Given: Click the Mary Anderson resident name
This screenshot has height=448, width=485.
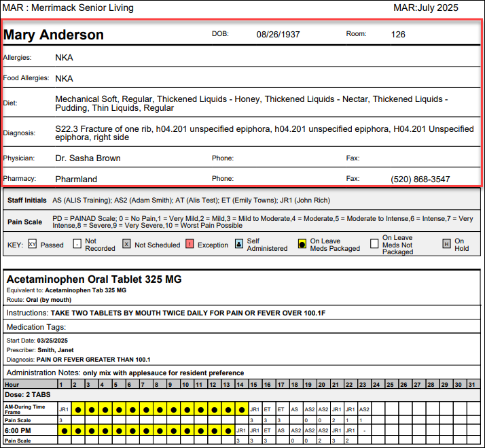Looking at the screenshot, I should click(53, 35).
